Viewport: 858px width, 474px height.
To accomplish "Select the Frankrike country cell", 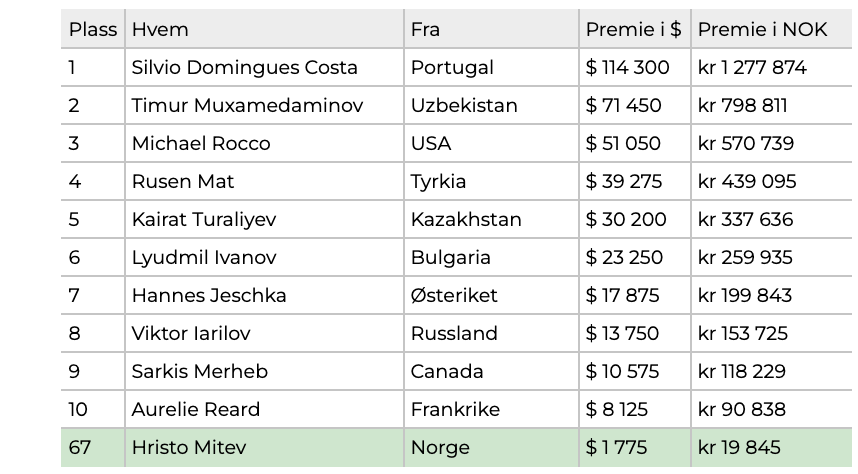I will (491, 409).
